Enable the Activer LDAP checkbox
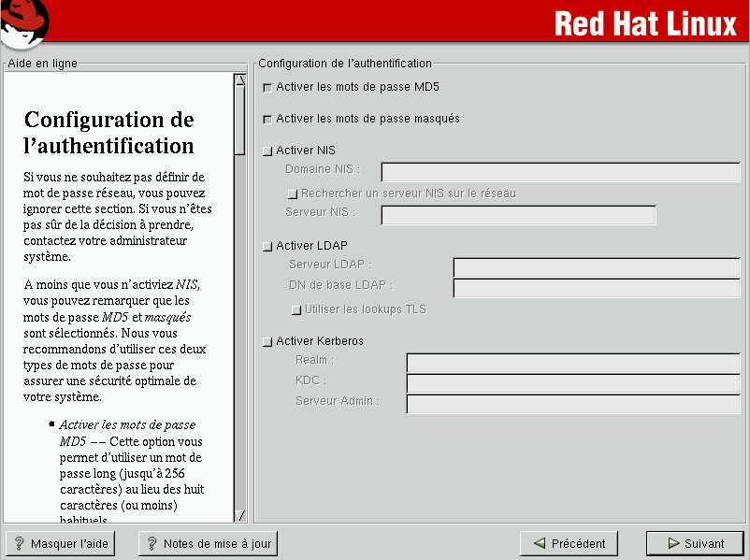The image size is (750, 560). tap(268, 247)
